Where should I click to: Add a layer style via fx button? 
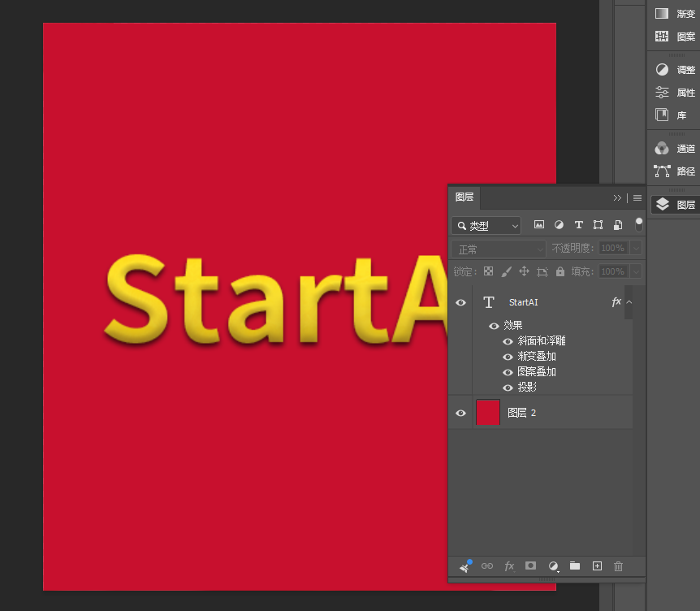coord(509,566)
